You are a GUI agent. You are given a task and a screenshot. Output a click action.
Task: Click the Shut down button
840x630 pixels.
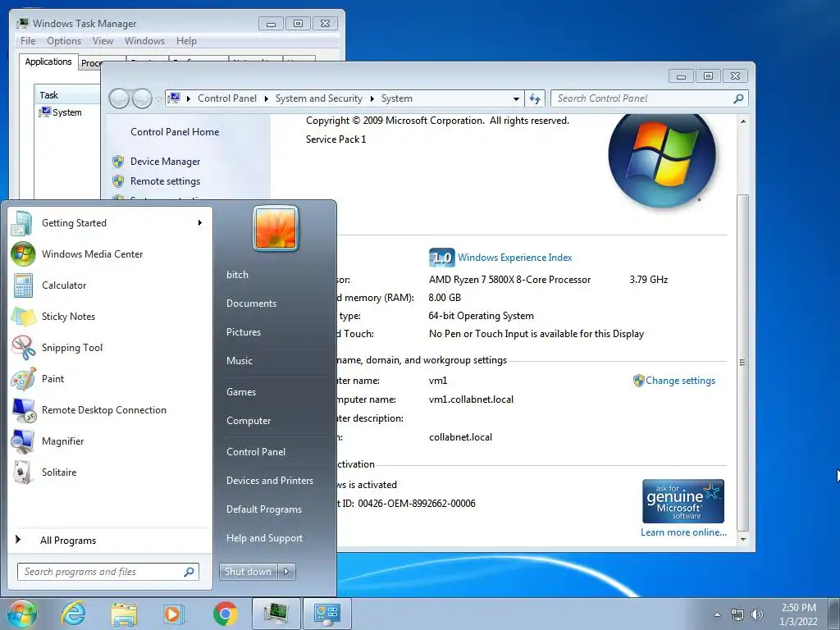pos(248,572)
